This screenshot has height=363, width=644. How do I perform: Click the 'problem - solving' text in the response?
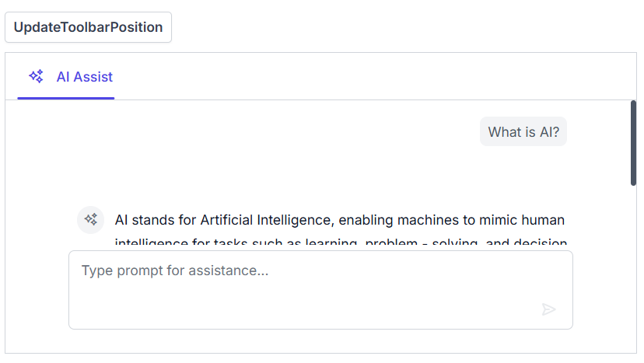click(x=420, y=243)
